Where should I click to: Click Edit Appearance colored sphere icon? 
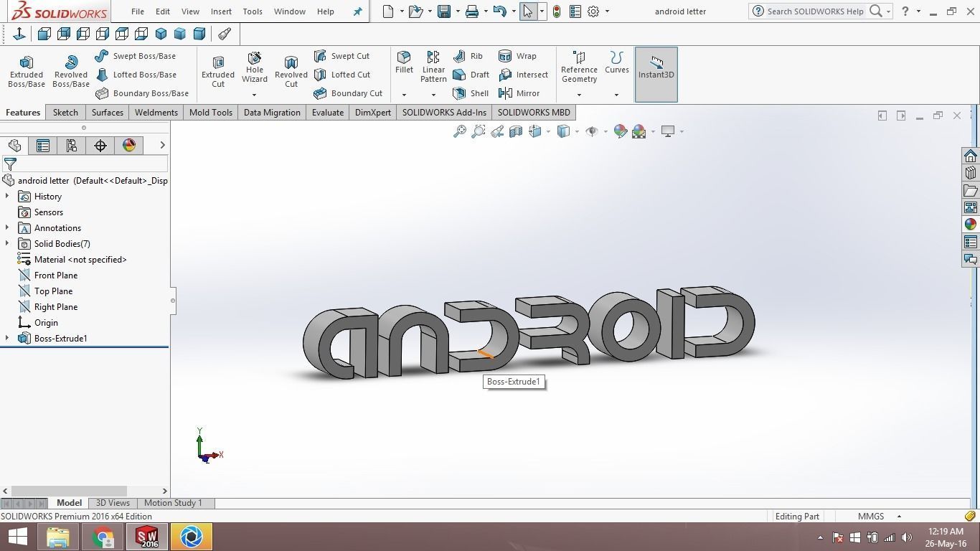[620, 131]
